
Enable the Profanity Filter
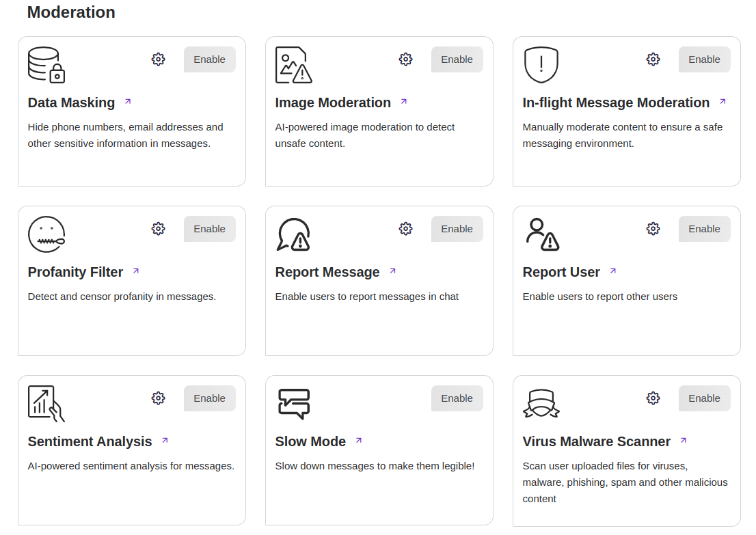pyautogui.click(x=209, y=229)
